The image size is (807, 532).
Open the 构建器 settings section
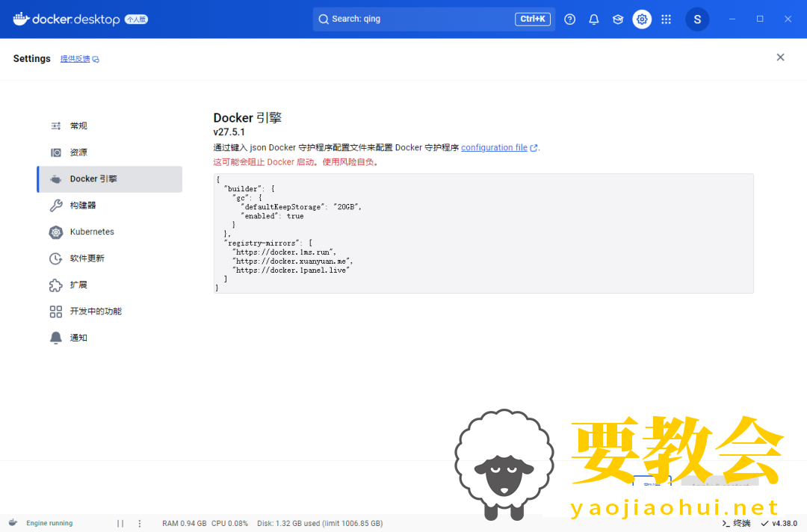coord(110,205)
